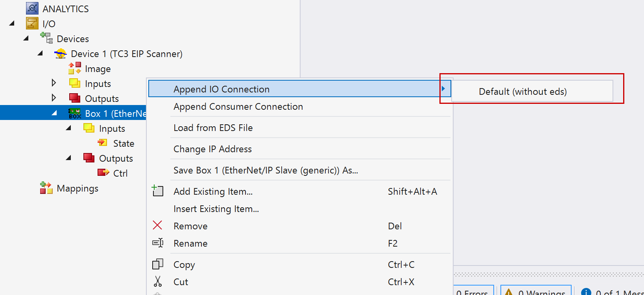This screenshot has height=295, width=644.
Task: Click the Device 1 EIP Scanner icon
Action: [x=61, y=53]
